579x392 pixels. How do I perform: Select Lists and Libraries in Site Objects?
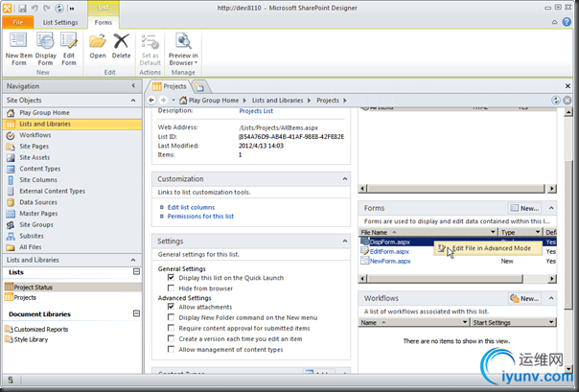[72, 124]
